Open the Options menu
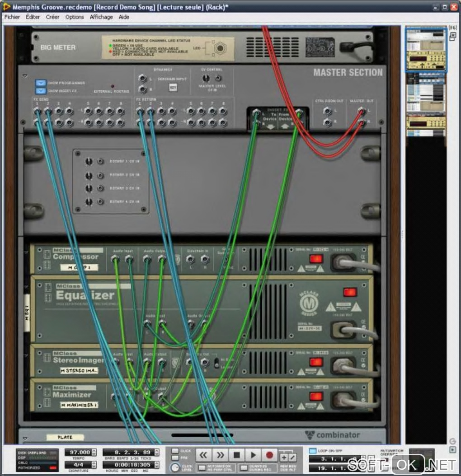Image resolution: width=461 pixels, height=476 pixels. click(x=75, y=17)
